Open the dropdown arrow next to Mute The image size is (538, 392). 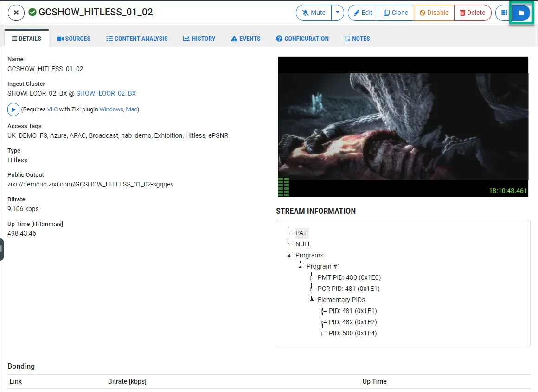[x=338, y=13]
